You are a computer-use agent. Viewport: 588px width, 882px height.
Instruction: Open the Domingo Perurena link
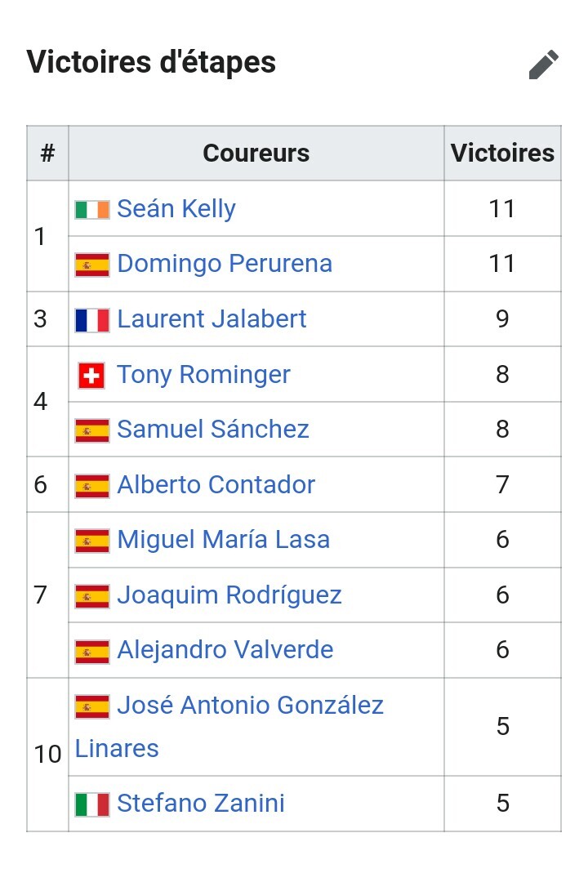pyautogui.click(x=225, y=264)
